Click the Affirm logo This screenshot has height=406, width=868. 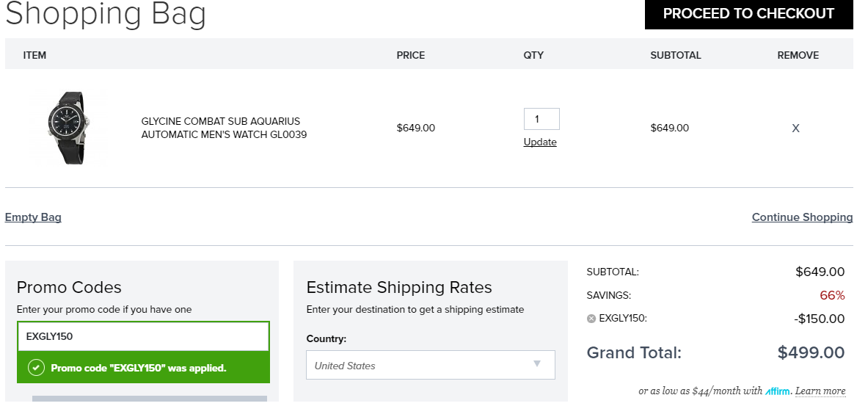pos(777,391)
